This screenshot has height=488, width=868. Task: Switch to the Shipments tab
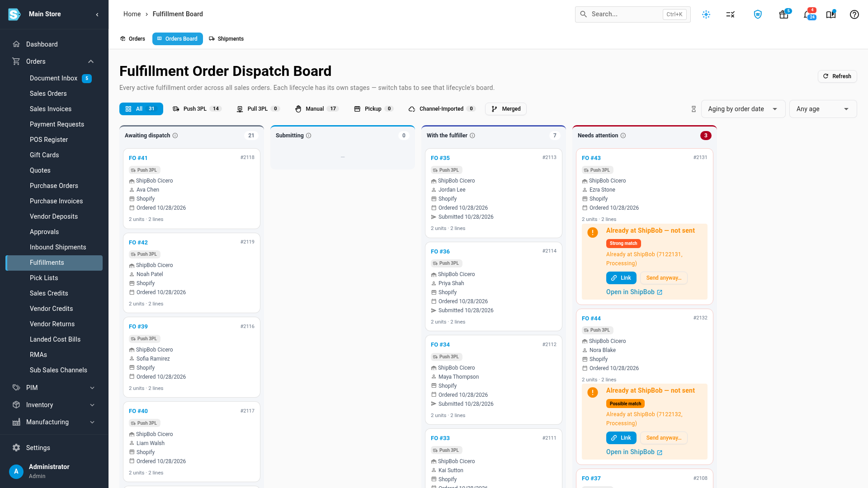(x=226, y=39)
